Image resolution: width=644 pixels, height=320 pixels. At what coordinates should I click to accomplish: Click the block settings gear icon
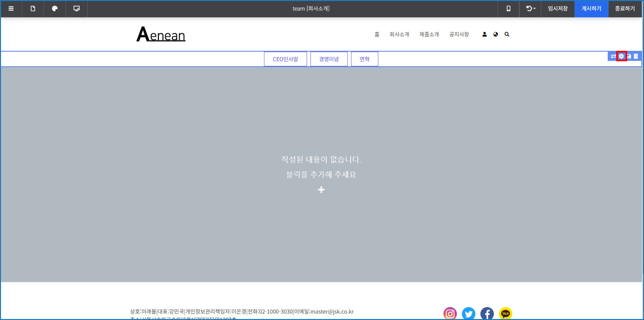[621, 56]
